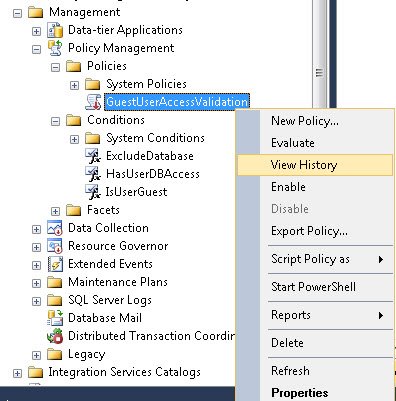Expand the Resource Governor node
The width and height of the screenshot is (396, 401).
point(36,248)
